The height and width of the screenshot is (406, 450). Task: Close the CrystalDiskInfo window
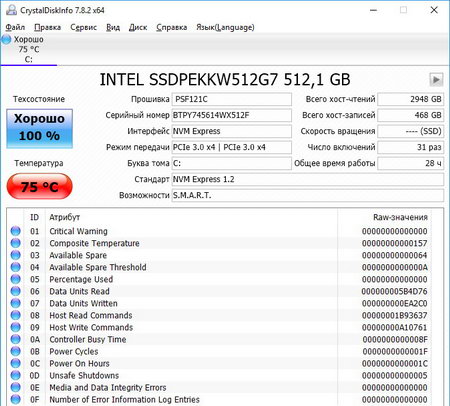434,10
